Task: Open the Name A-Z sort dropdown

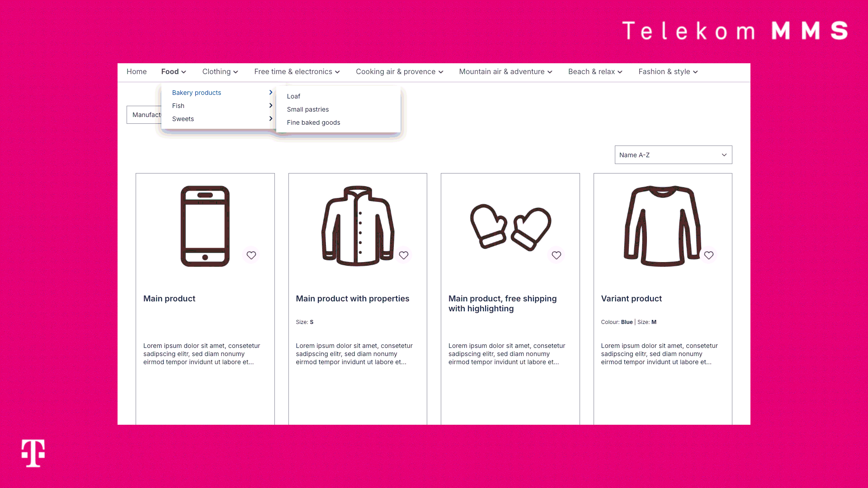Action: [x=673, y=155]
